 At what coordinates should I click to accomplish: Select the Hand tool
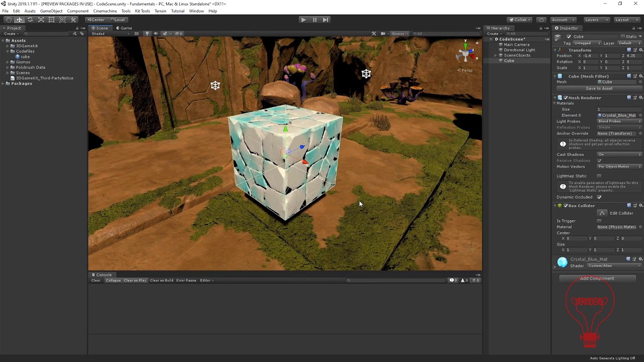9,20
